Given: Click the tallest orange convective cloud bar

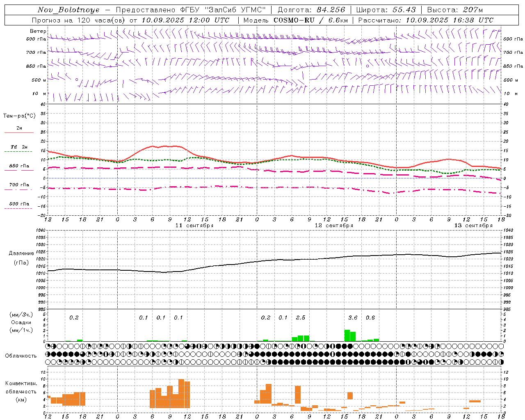Looking at the screenshot, I should point(181,393).
